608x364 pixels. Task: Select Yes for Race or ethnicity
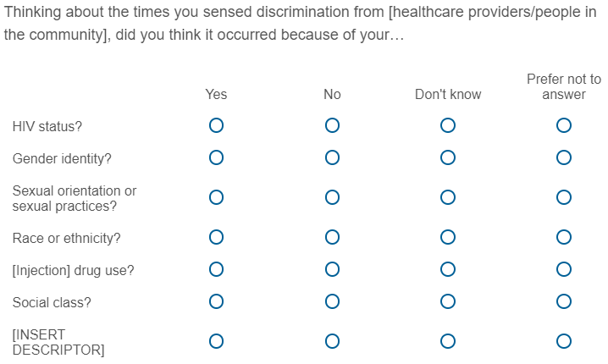point(216,238)
